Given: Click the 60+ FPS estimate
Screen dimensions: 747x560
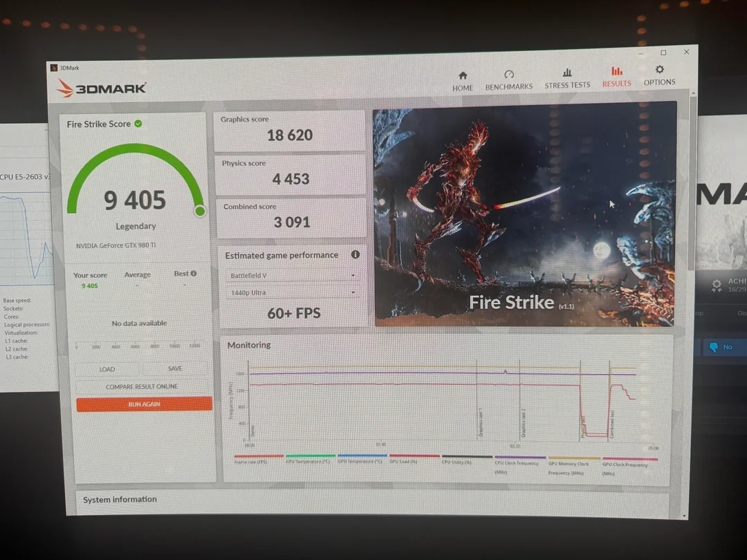Looking at the screenshot, I should coord(294,313).
